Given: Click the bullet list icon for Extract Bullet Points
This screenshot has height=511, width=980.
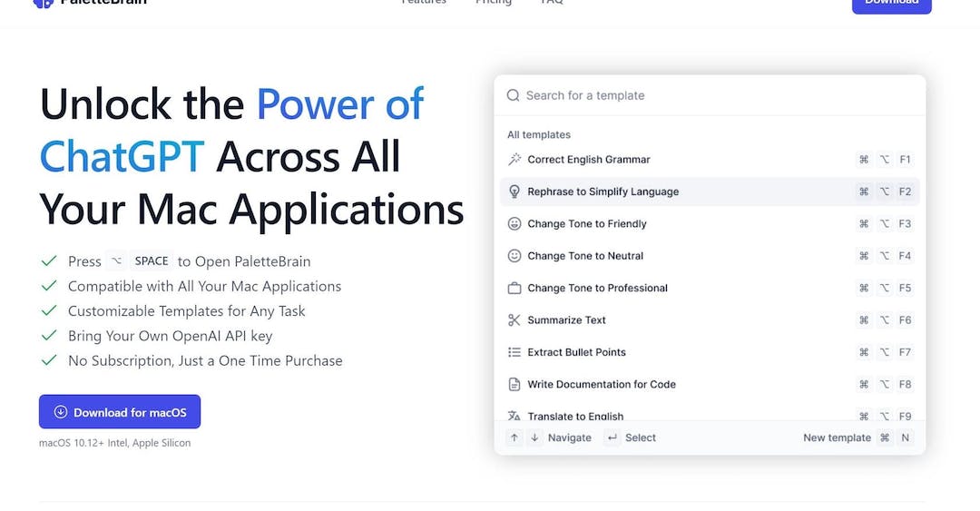Looking at the screenshot, I should tap(514, 352).
